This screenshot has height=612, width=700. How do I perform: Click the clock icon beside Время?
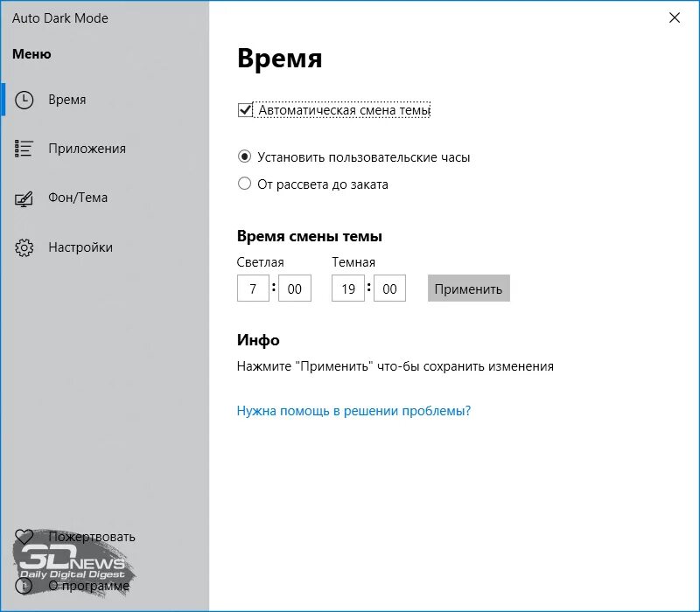click(x=24, y=100)
